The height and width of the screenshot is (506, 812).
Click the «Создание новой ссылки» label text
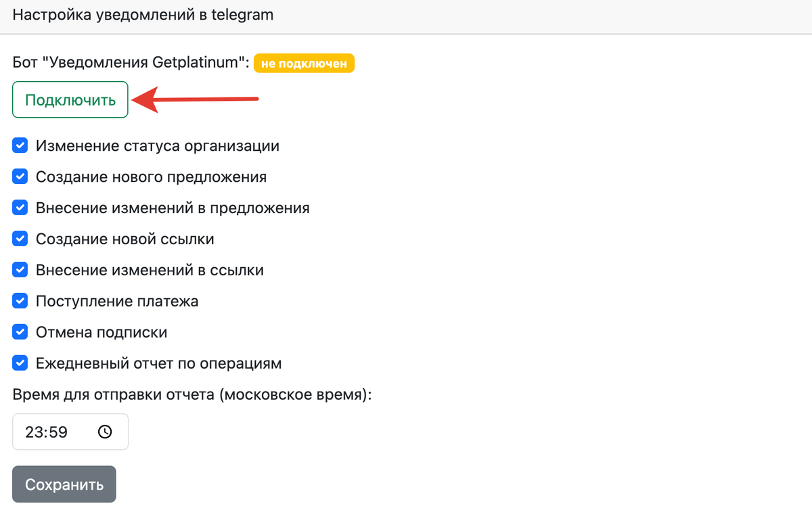click(x=125, y=239)
